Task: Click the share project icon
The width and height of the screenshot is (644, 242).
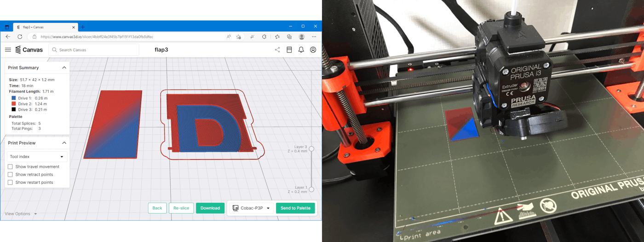Action: (277, 50)
